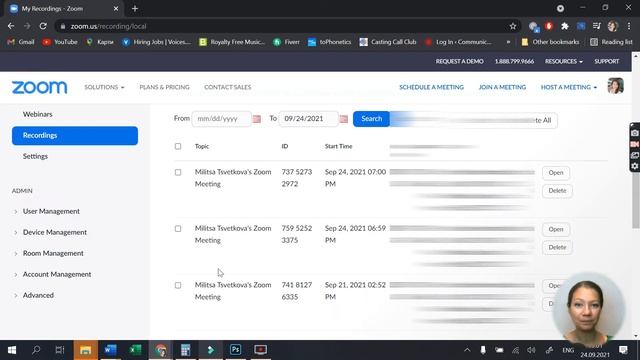
Task: Check the meeting 737 5273 2972 checkbox
Action: [x=178, y=172]
